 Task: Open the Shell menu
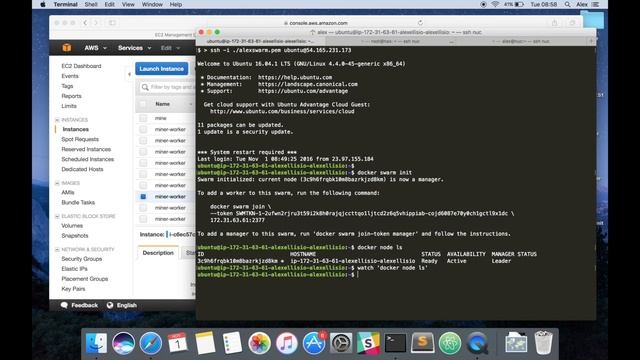point(91,4)
